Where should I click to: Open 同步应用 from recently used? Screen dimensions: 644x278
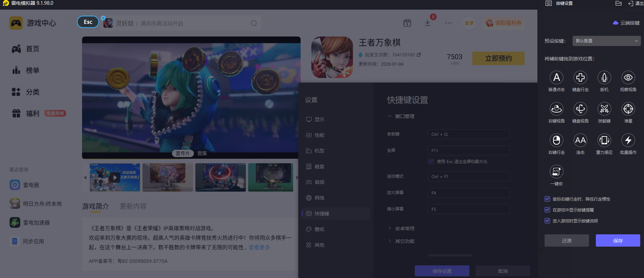pos(27,241)
